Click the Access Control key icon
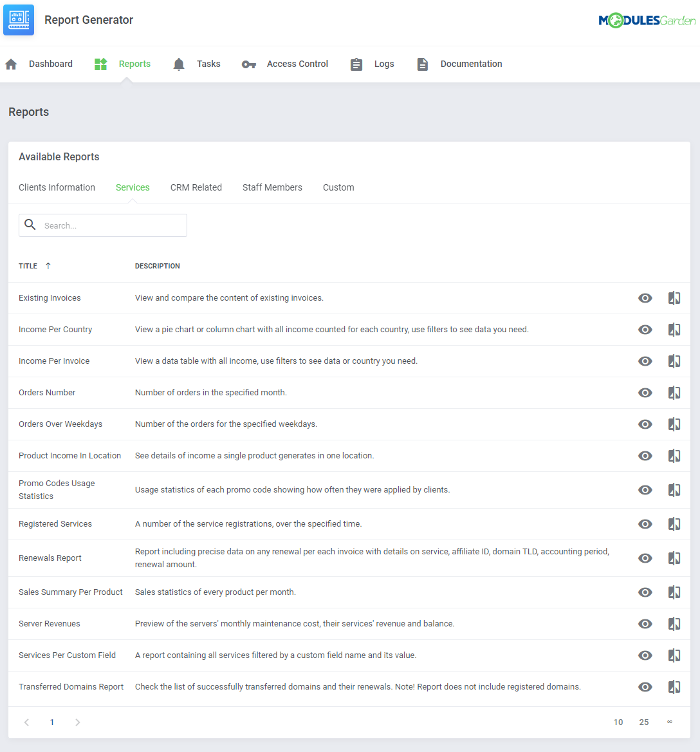 coord(248,64)
